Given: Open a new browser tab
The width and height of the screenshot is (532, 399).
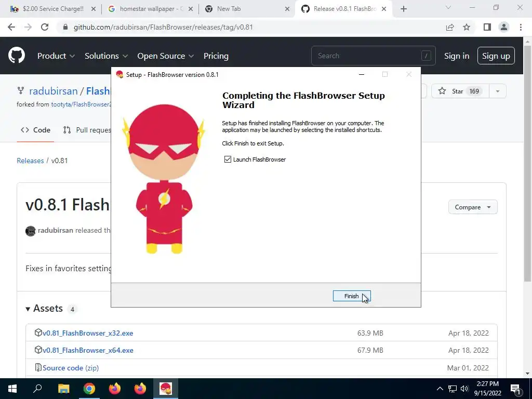Looking at the screenshot, I should click(x=403, y=9).
